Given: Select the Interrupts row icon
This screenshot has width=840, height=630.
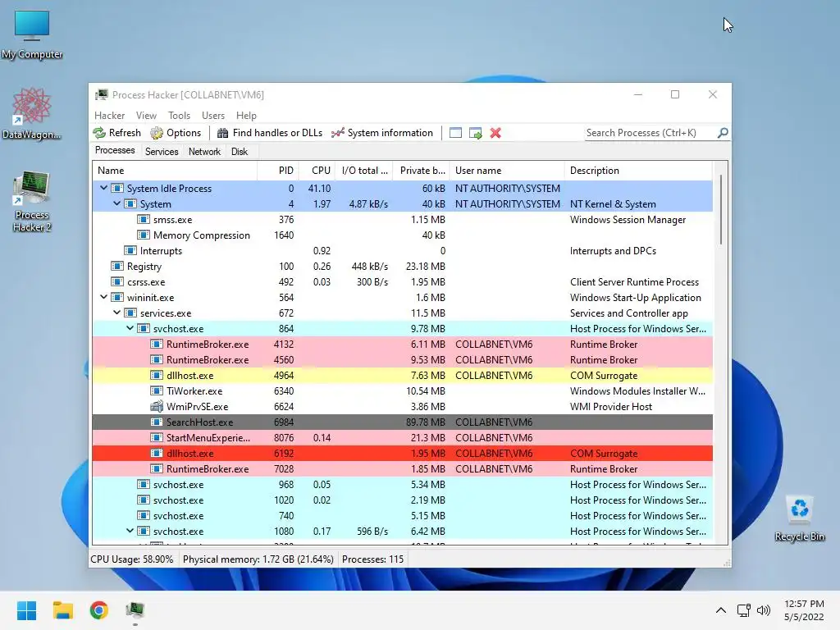Looking at the screenshot, I should click(x=130, y=250).
